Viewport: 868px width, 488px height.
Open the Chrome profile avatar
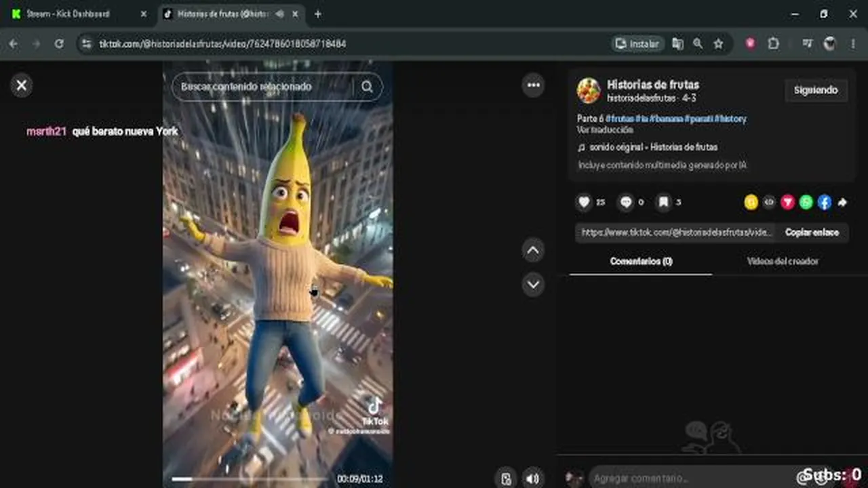pos(830,43)
